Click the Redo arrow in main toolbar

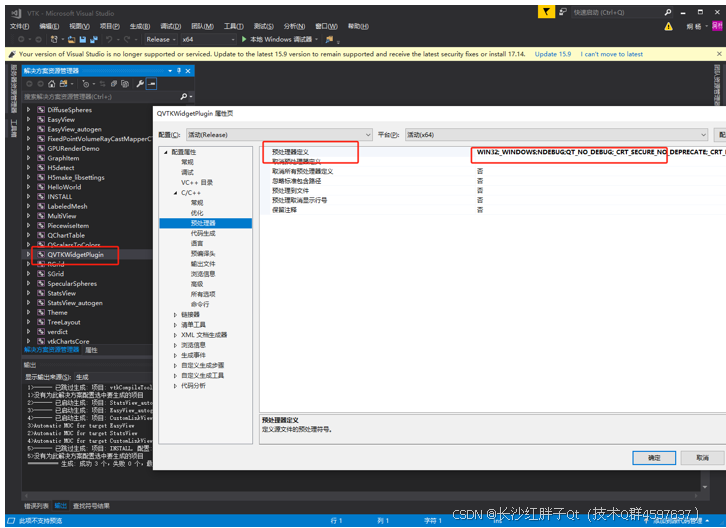(126, 39)
